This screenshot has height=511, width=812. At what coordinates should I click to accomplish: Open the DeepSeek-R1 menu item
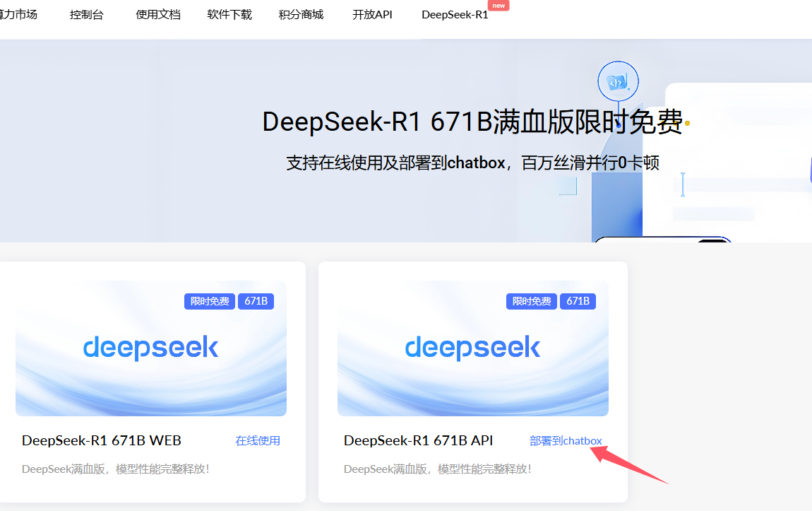455,13
